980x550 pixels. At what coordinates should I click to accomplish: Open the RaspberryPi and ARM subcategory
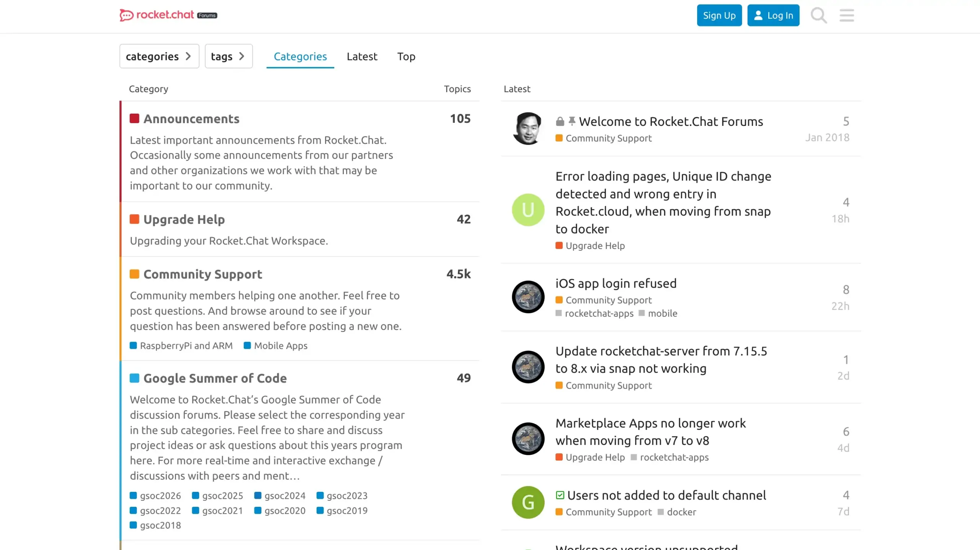point(181,346)
